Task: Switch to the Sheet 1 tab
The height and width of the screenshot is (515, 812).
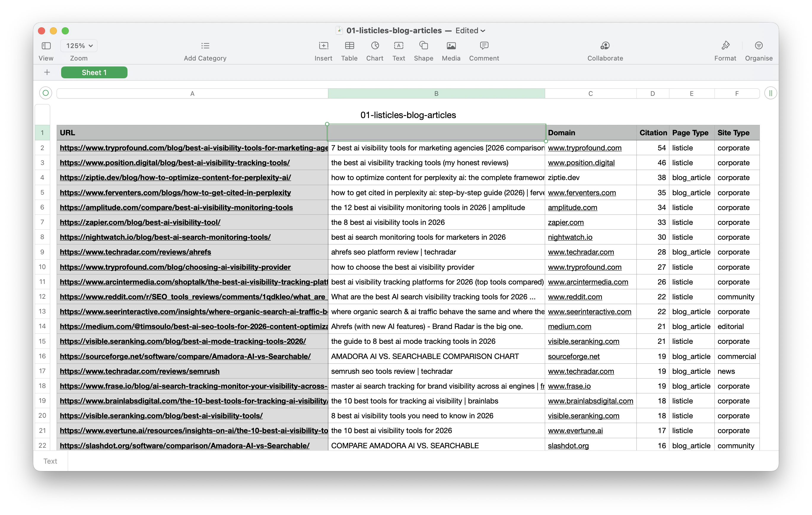Action: click(x=94, y=72)
